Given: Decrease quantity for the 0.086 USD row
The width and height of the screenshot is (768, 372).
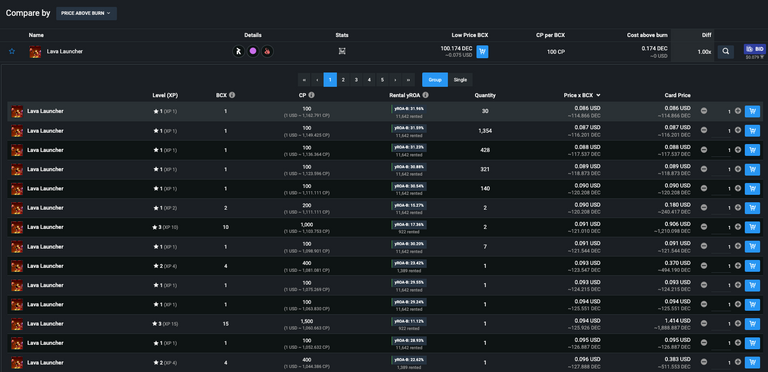Looking at the screenshot, I should 704,111.
